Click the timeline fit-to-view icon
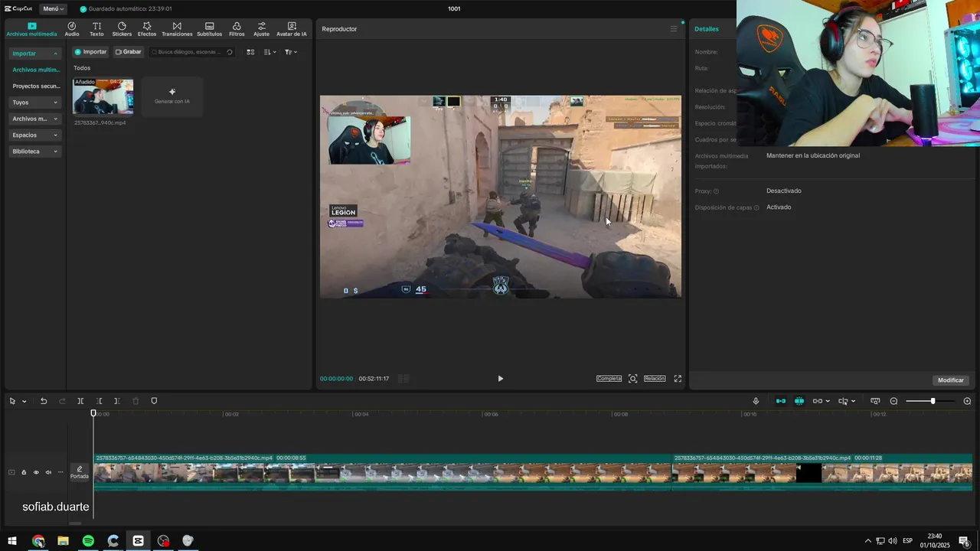Screen dimensions: 980x551 pos(875,401)
